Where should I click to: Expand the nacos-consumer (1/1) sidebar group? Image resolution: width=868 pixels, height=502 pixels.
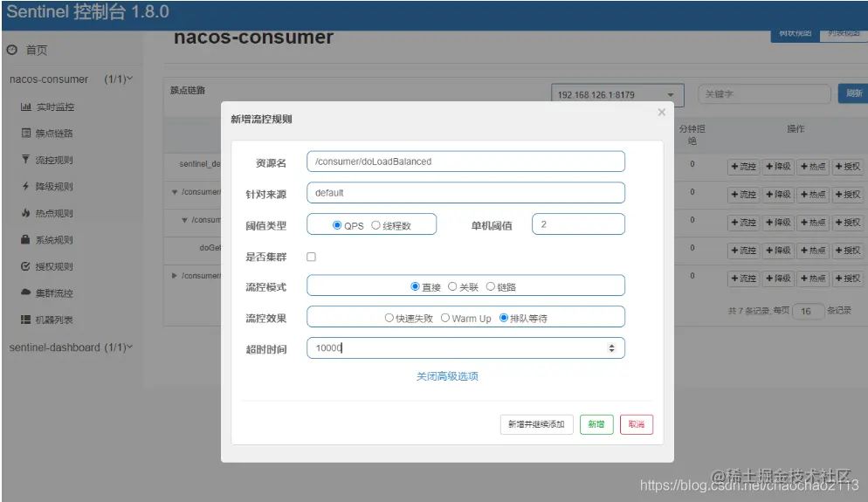(x=71, y=79)
